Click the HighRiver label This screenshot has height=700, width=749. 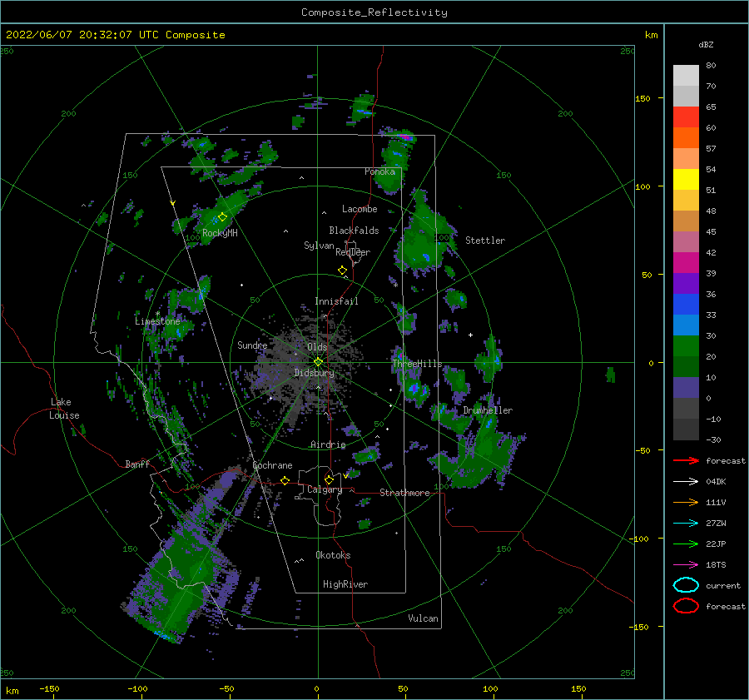pyautogui.click(x=345, y=584)
